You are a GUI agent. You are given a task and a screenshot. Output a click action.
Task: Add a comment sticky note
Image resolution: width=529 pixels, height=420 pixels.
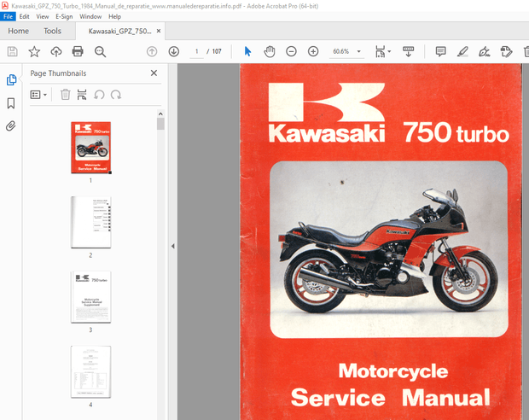tap(440, 52)
